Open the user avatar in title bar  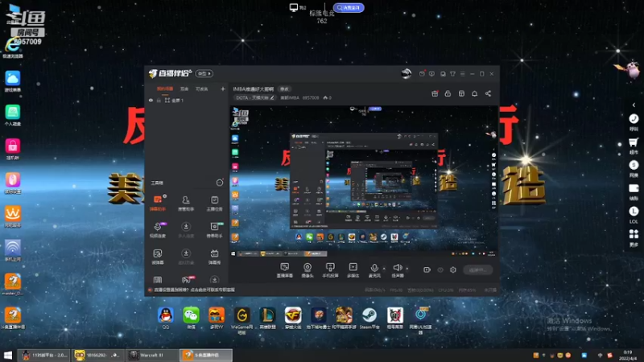click(407, 73)
